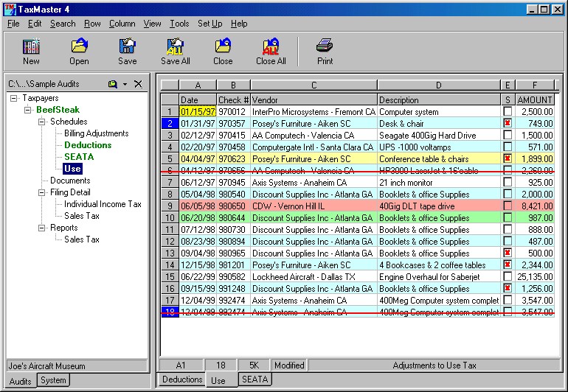Viewport: 568px width, 392px height.
Task: Click the New toolbar icon
Action: 31,46
